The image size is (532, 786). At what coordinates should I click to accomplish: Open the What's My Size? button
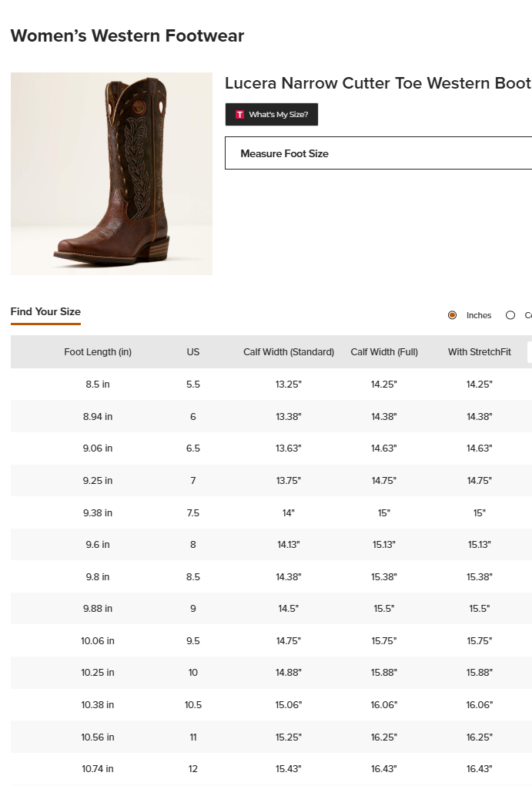tap(272, 114)
